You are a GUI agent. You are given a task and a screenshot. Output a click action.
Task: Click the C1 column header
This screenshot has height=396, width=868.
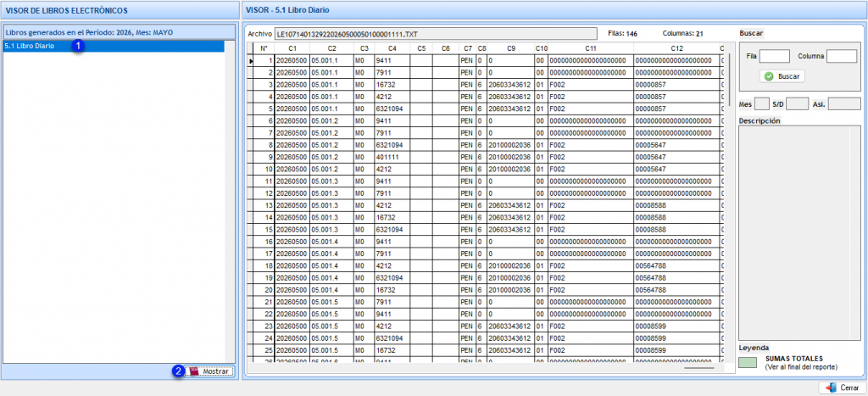(292, 48)
